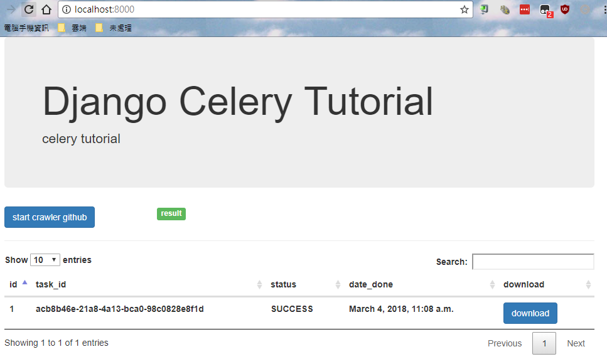Click the id value 1 in the table row

tap(12, 309)
